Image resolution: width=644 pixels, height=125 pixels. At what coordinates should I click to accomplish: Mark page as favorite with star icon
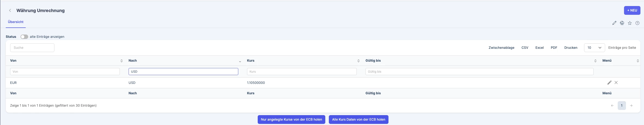click(630, 23)
